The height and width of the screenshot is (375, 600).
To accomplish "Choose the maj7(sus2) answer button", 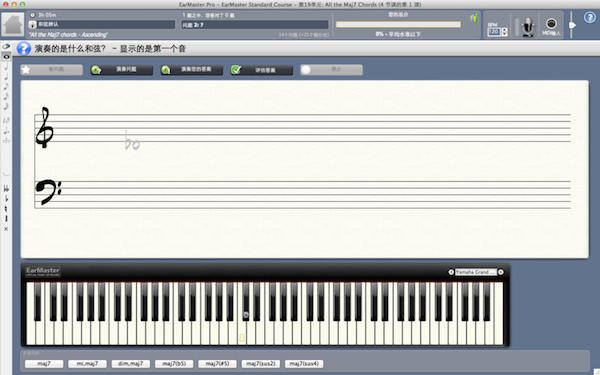I will [261, 364].
